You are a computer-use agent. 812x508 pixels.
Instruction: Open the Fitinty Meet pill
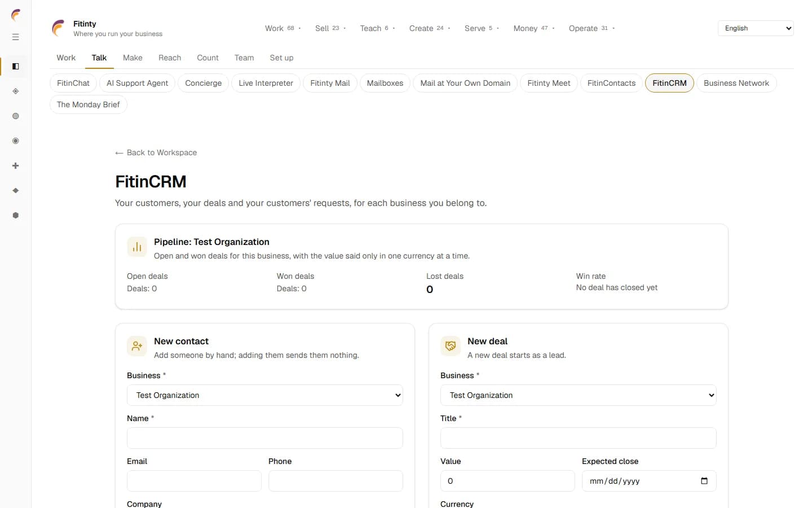click(x=549, y=83)
